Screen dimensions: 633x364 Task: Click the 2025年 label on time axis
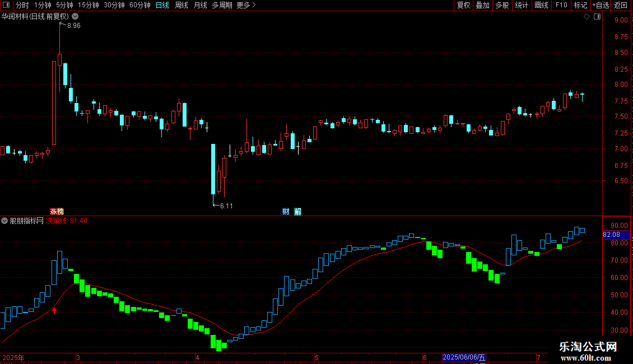click(x=13, y=357)
